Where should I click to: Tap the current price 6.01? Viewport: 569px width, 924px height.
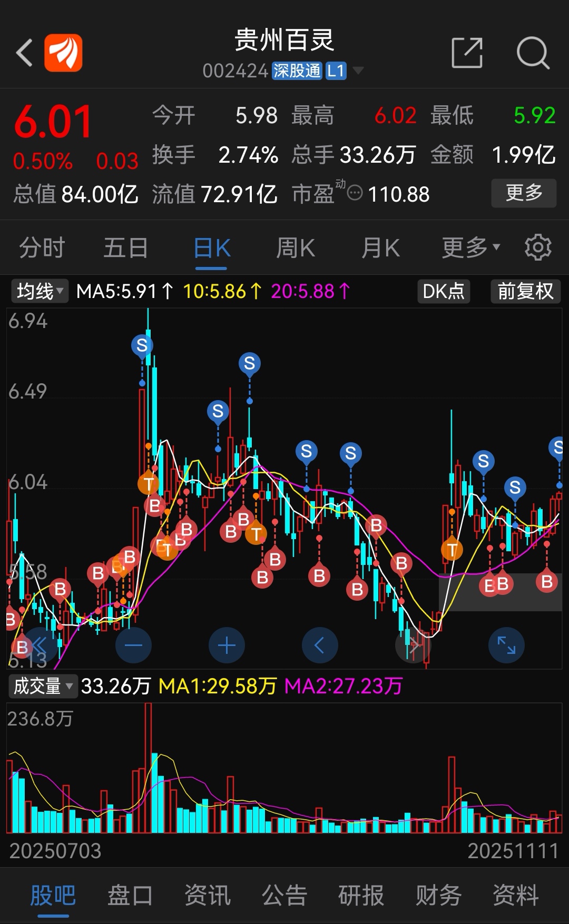[x=53, y=122]
